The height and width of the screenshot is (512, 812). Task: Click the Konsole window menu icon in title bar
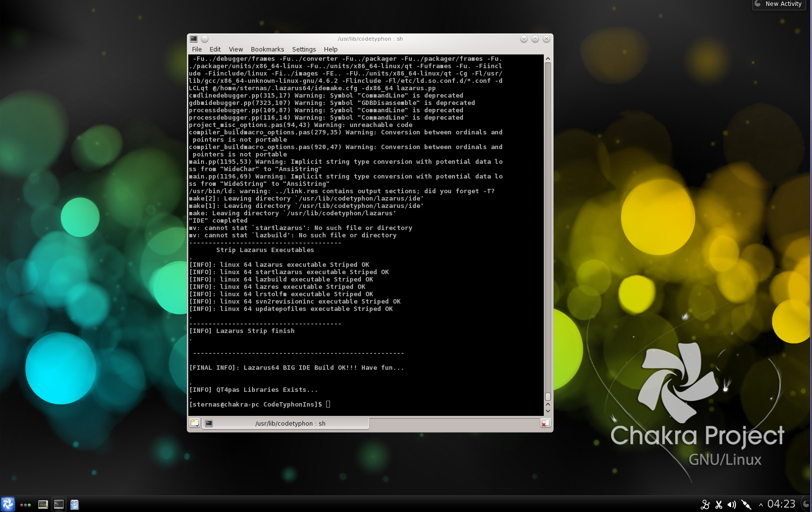[x=194, y=39]
